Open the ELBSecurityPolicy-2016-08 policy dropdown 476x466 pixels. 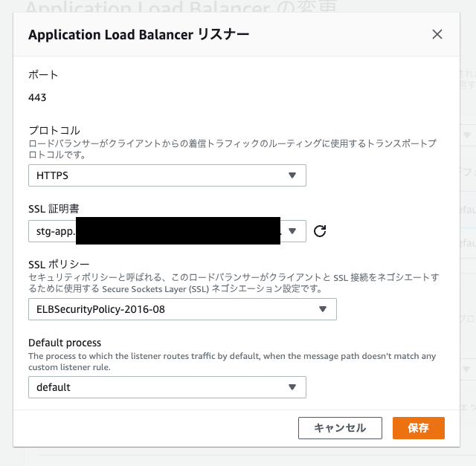(182, 309)
